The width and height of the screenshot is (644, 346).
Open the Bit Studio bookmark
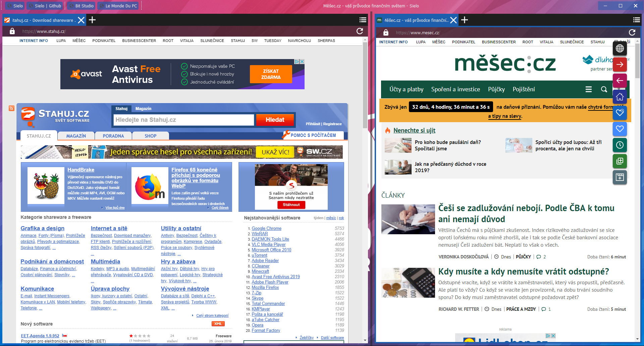pyautogui.click(x=81, y=6)
